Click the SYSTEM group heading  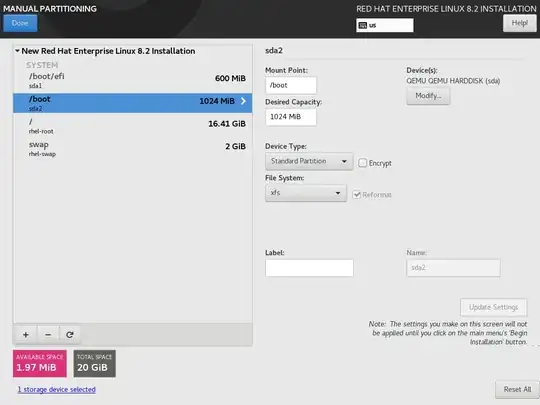42,65
